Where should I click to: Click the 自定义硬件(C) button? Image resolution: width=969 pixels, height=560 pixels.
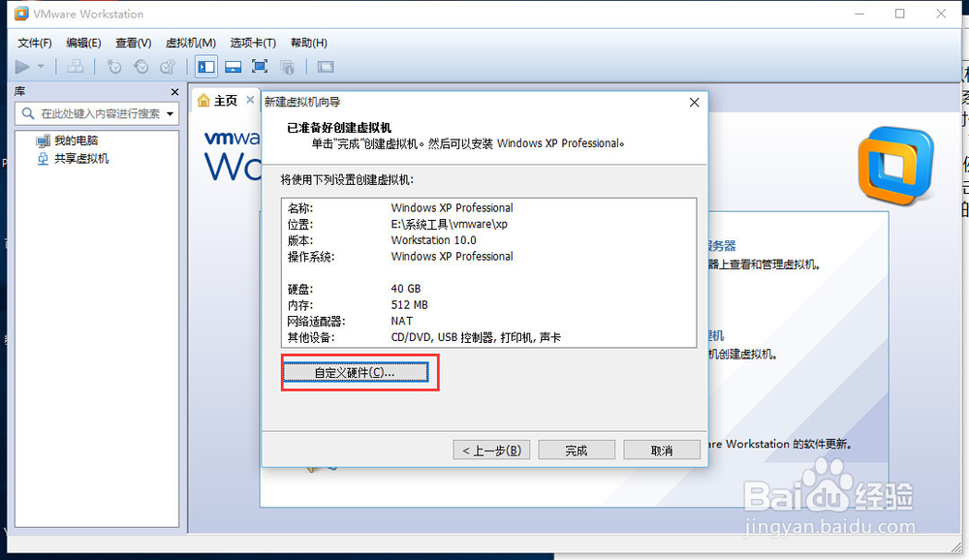coord(359,372)
